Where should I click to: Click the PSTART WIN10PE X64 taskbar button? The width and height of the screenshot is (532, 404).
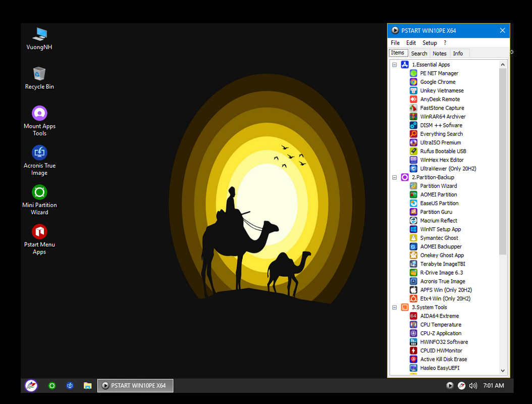[x=135, y=386]
